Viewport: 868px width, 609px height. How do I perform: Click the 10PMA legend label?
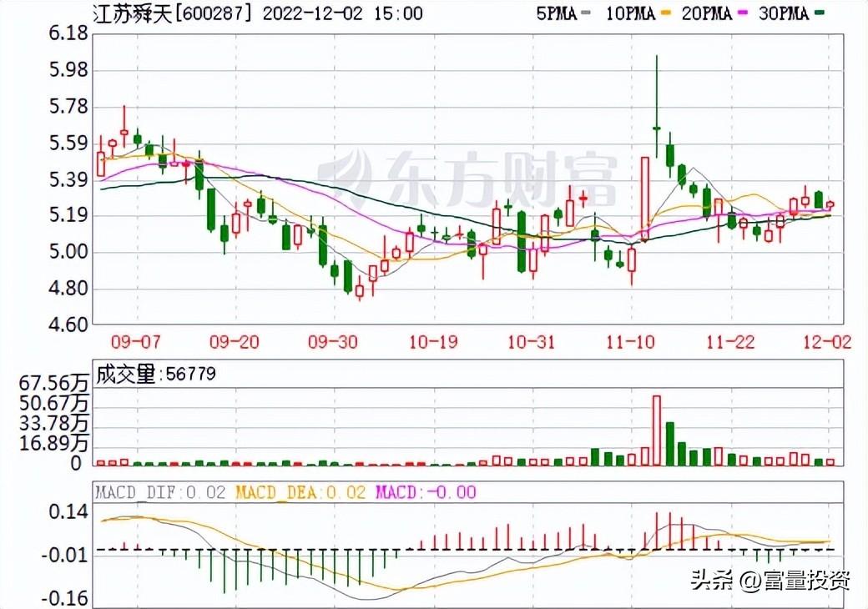[630, 13]
